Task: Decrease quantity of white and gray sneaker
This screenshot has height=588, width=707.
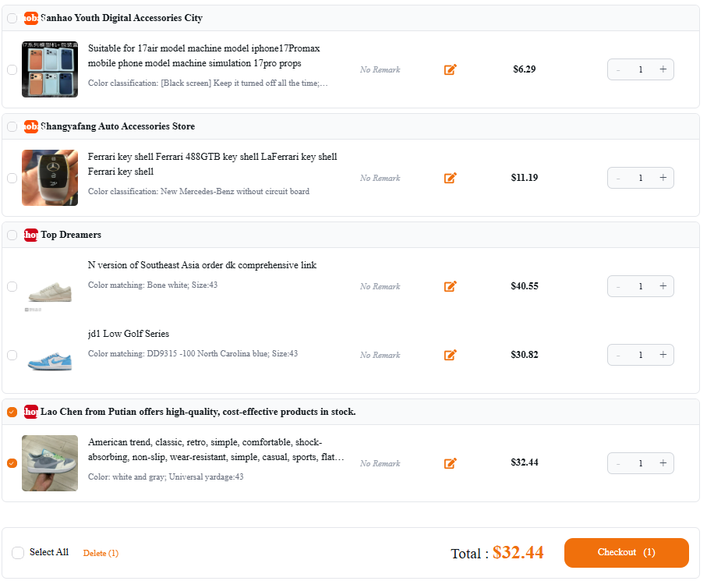Action: tap(618, 463)
